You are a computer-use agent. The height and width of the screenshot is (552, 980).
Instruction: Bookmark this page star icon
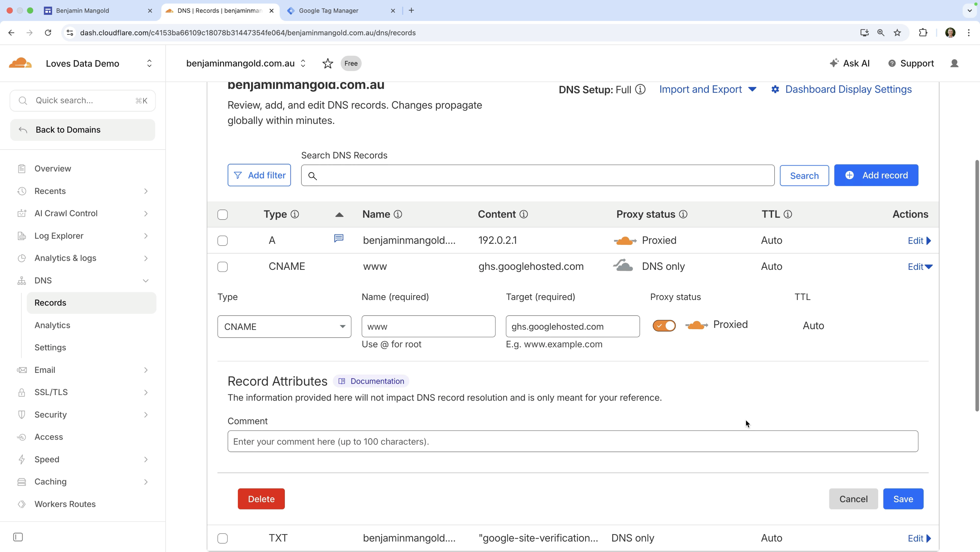[x=897, y=33]
